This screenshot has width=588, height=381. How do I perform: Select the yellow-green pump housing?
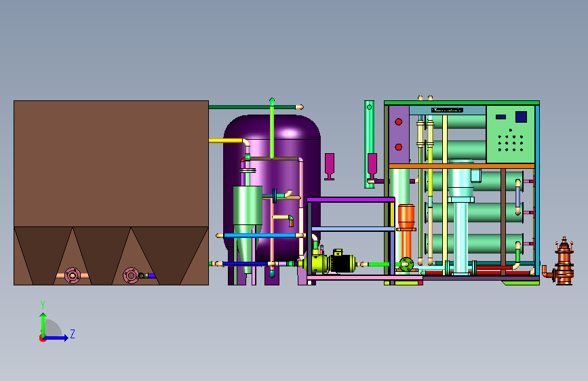coord(314,264)
